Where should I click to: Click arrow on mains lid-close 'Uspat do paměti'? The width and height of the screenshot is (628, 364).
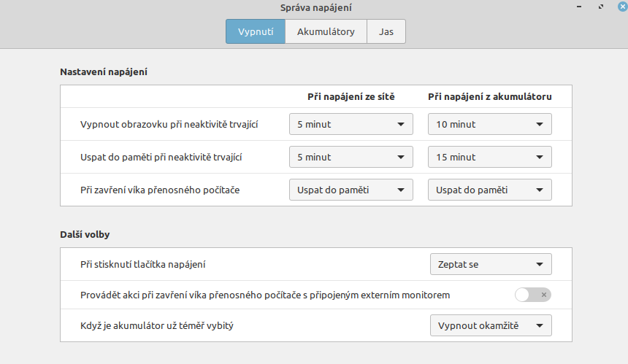[400, 190]
